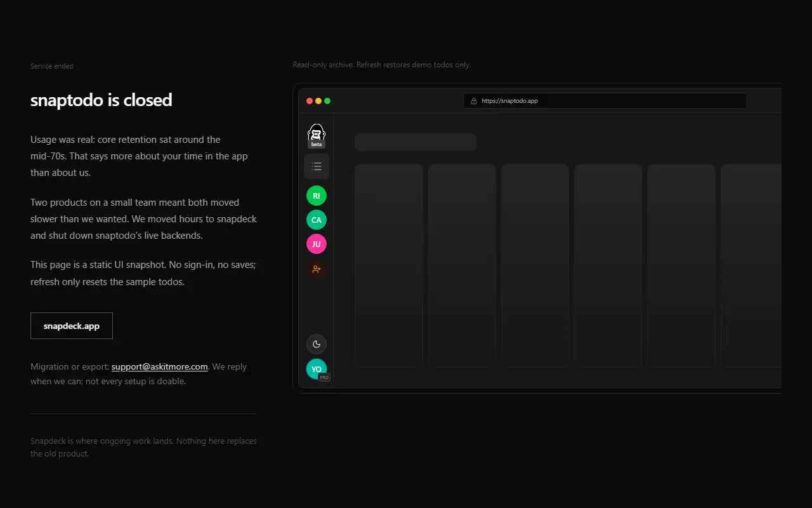Click the lock icon in the address bar
812x508 pixels.
(473, 101)
